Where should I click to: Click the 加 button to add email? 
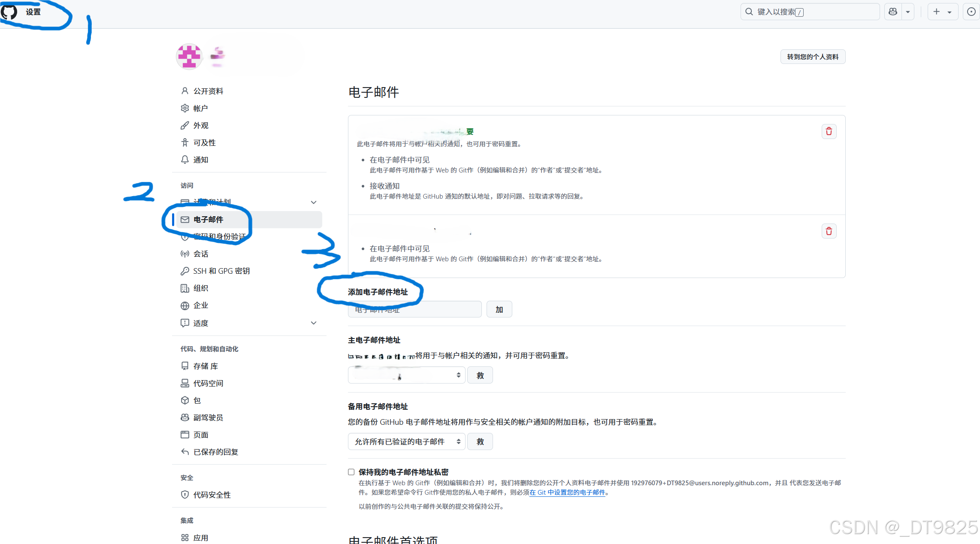(x=499, y=309)
